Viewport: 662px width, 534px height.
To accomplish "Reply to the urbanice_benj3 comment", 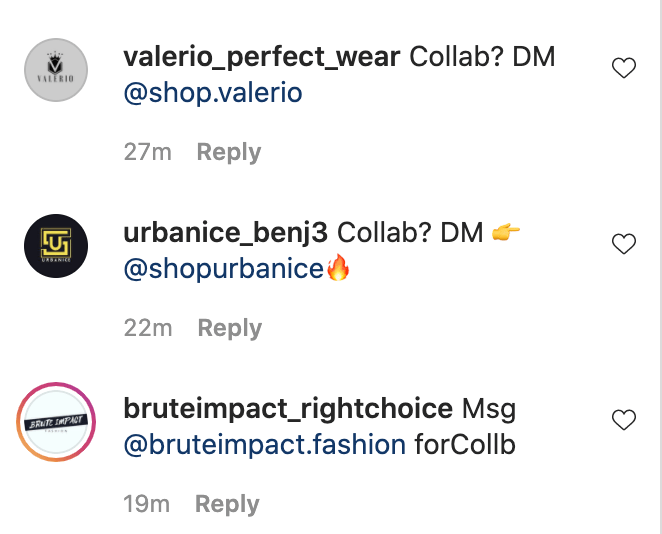I will [230, 328].
